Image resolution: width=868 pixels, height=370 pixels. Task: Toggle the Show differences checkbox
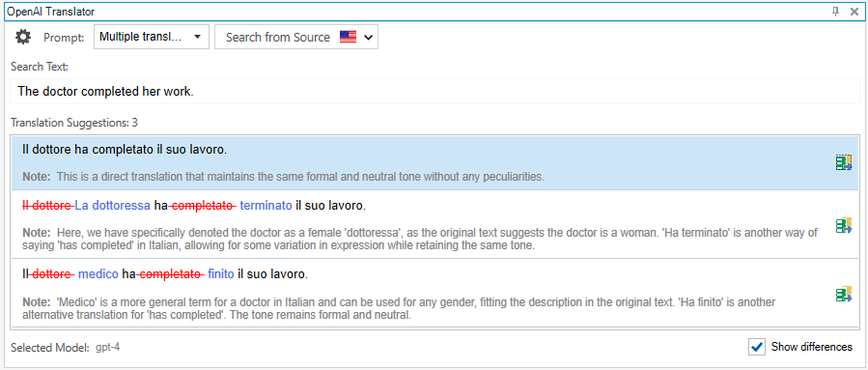756,347
